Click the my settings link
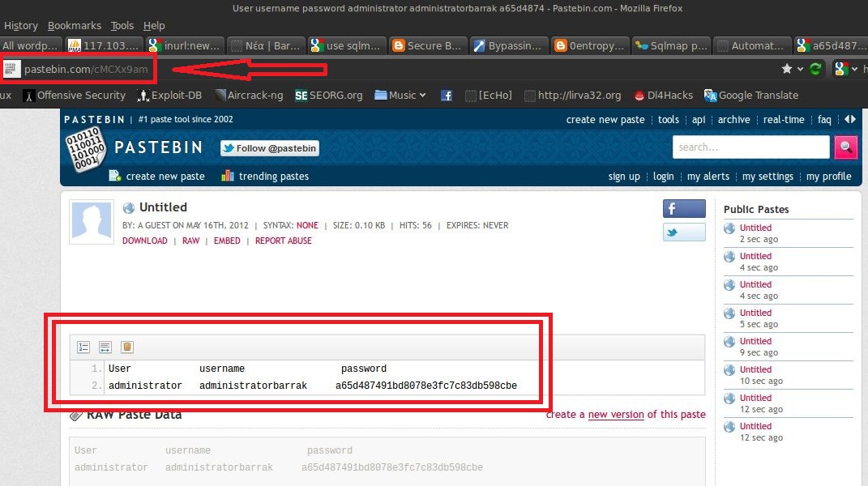 point(768,176)
